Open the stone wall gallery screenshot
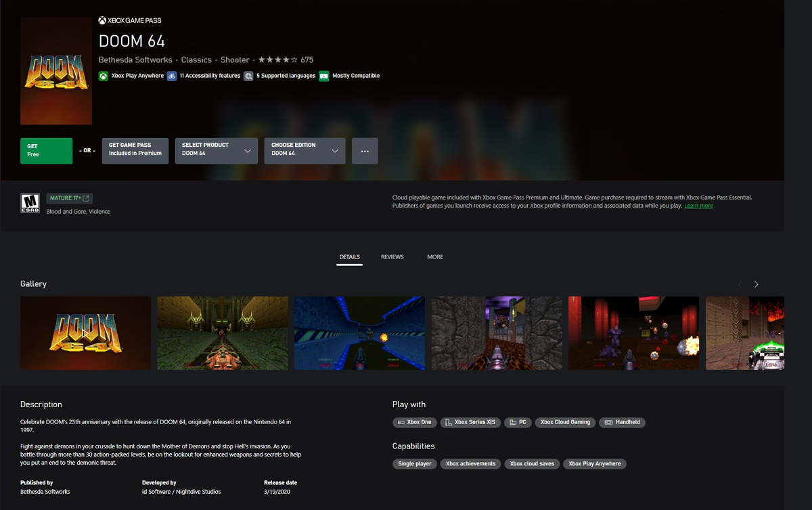The height and width of the screenshot is (510, 812). click(x=497, y=333)
